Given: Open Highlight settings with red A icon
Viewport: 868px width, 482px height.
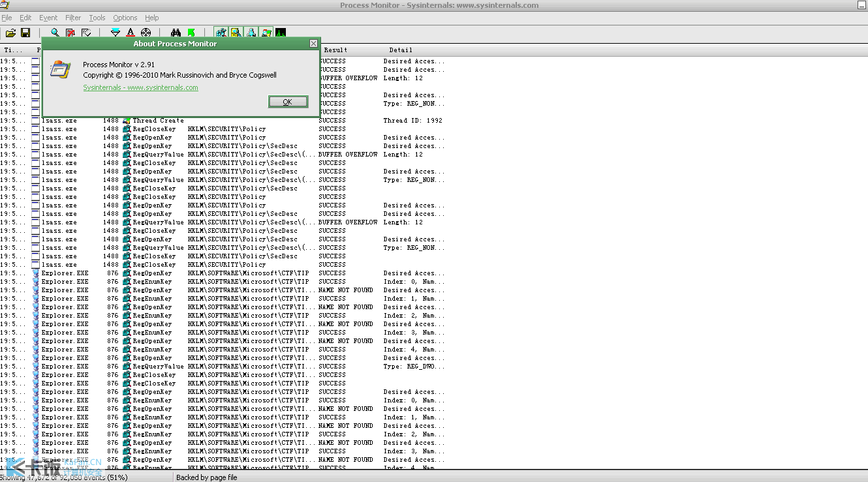Looking at the screenshot, I should pos(131,33).
